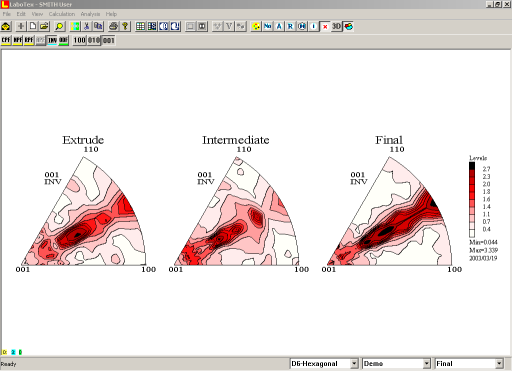Screen dimensions: 512x371
Task: Click the blue rotate-arrow icon
Action: pos(175,26)
